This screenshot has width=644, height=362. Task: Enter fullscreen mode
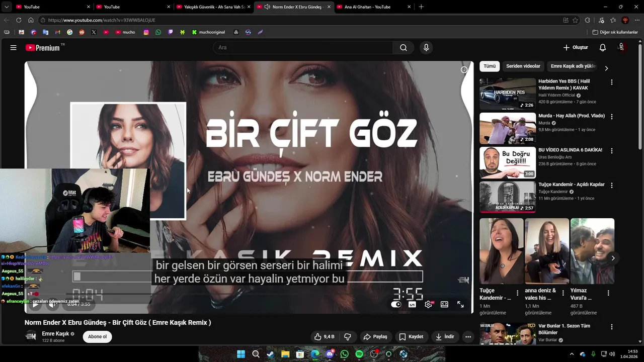pyautogui.click(x=460, y=304)
